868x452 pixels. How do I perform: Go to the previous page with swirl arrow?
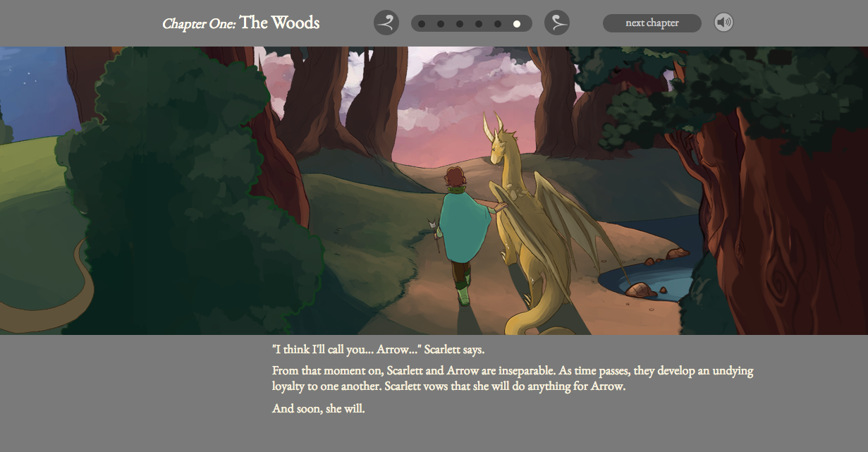tap(386, 23)
